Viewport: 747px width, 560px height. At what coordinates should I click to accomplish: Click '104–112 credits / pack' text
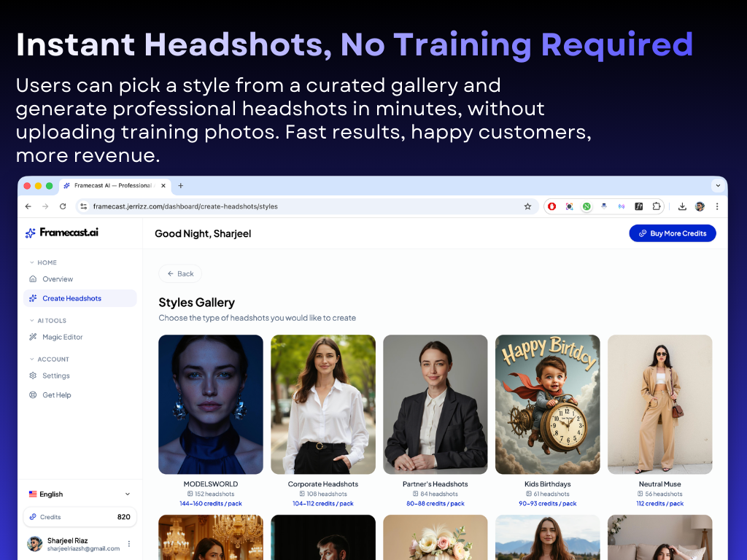(x=323, y=503)
